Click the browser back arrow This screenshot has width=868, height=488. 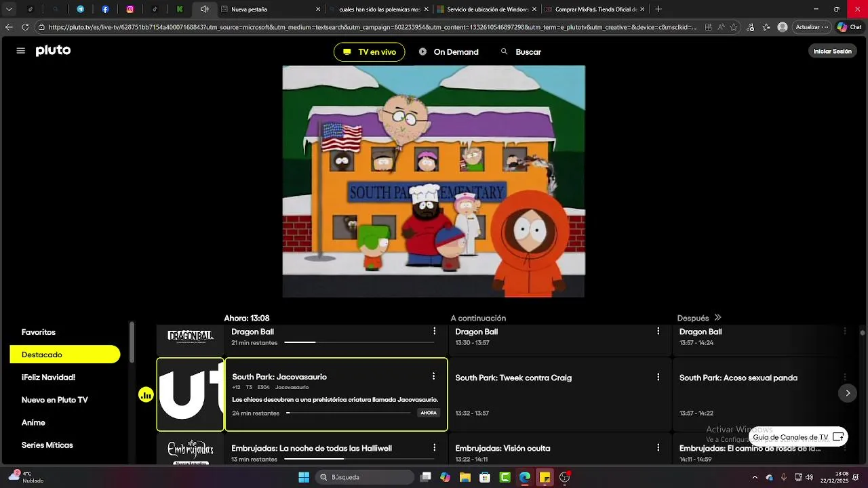coord(9,27)
